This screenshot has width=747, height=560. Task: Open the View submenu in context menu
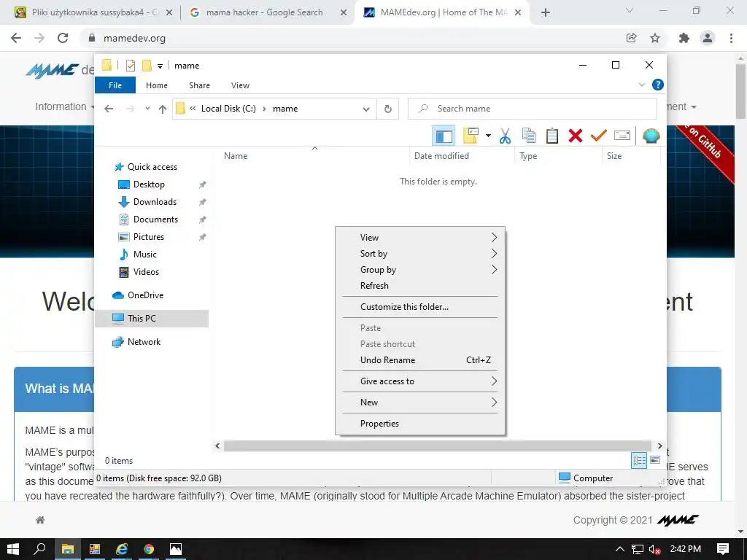[x=420, y=237]
